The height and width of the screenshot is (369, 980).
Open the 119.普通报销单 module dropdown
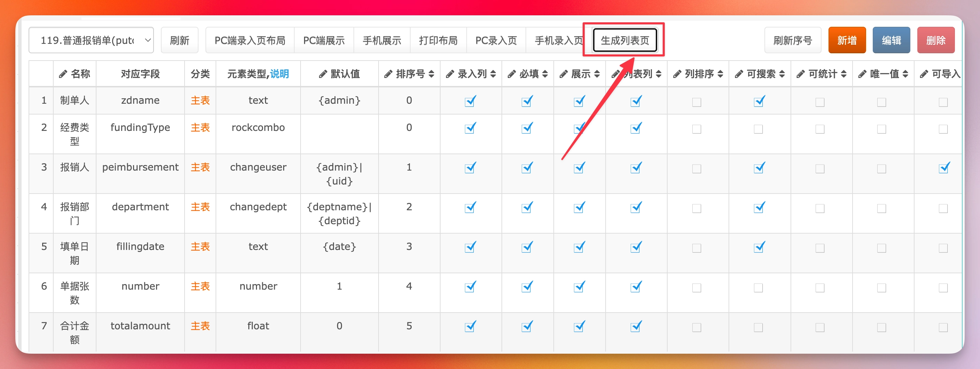(x=91, y=40)
